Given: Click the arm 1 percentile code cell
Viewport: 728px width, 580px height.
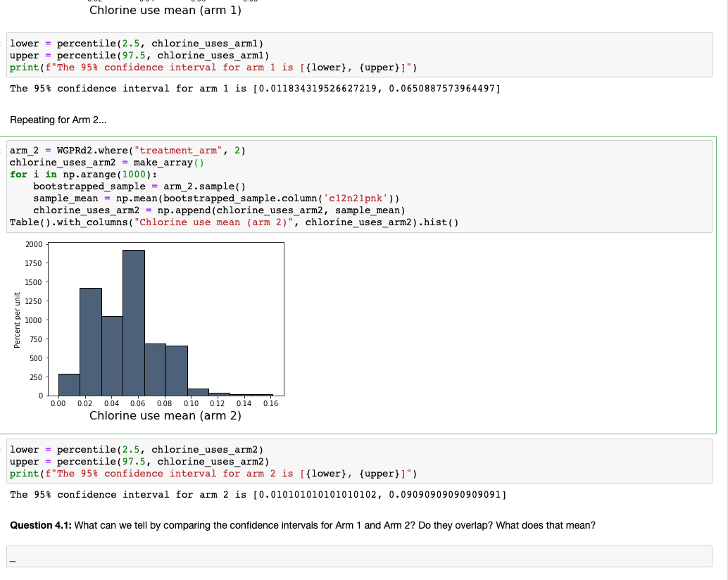Looking at the screenshot, I should click(x=359, y=55).
